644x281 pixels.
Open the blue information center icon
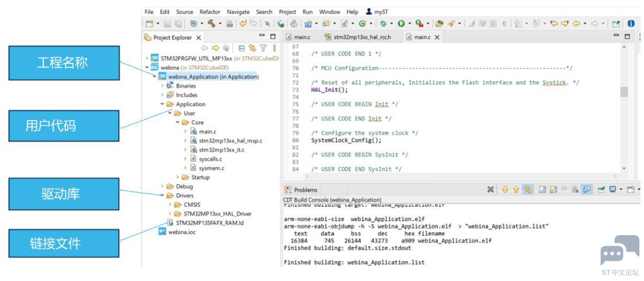[x=631, y=24]
